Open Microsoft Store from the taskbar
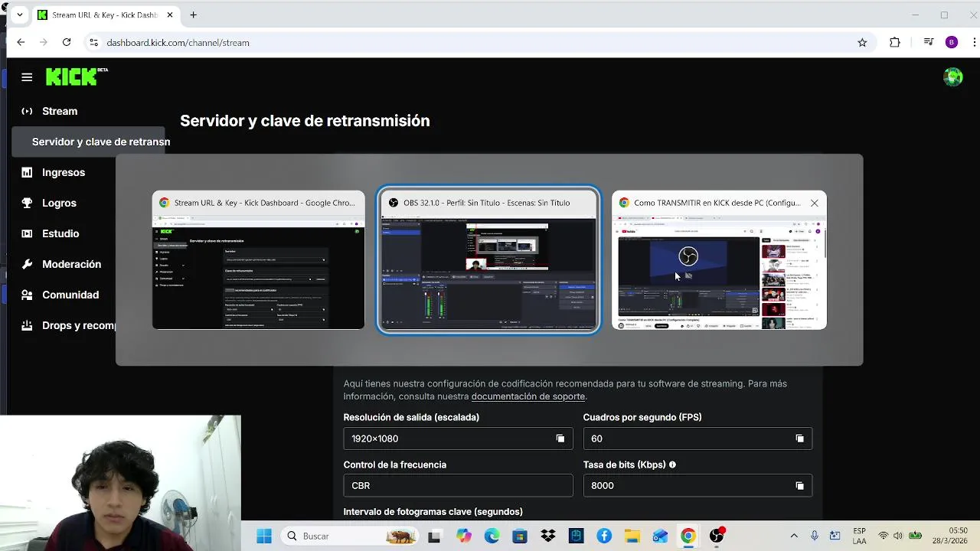 [520, 536]
